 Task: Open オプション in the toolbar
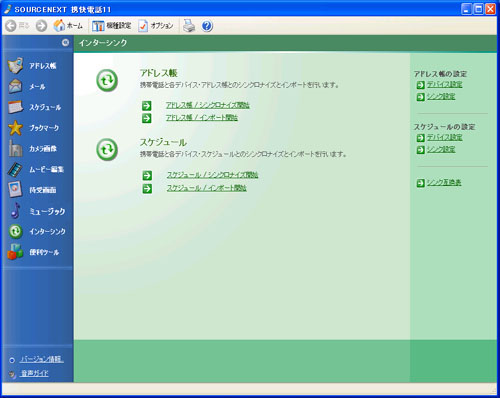(156, 26)
